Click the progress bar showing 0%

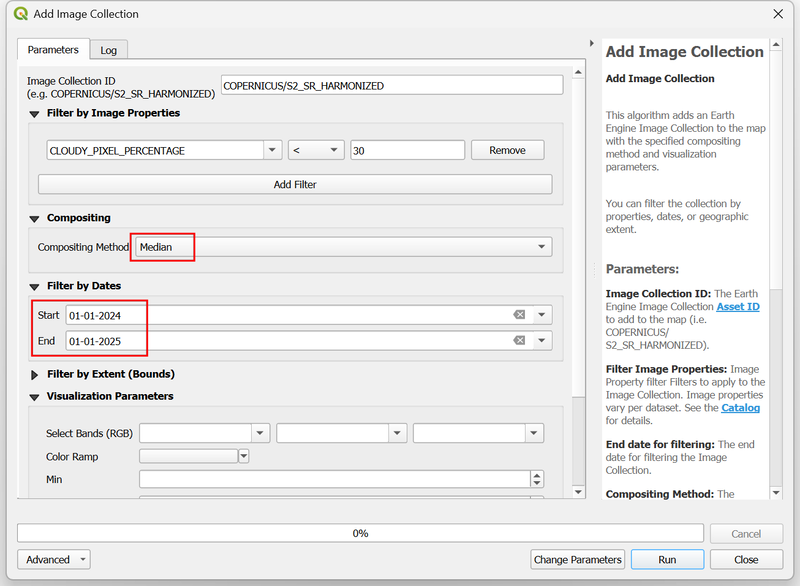(361, 533)
